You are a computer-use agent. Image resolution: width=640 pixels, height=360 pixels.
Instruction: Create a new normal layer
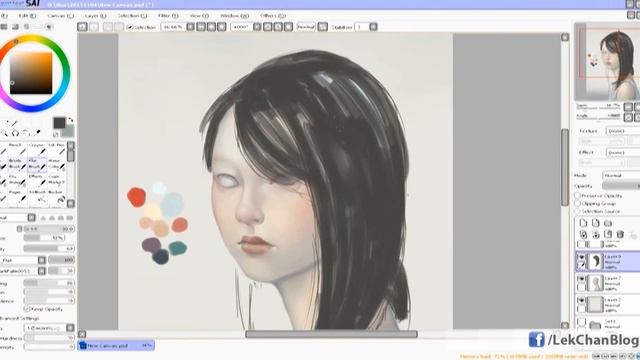point(583,223)
